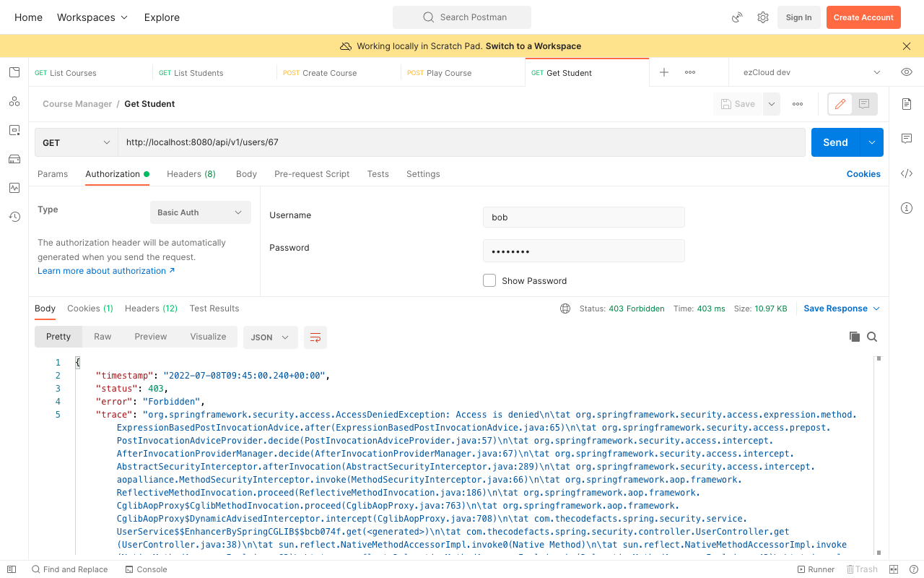Open the Console in status bar
Image resolution: width=924 pixels, height=578 pixels.
point(147,569)
